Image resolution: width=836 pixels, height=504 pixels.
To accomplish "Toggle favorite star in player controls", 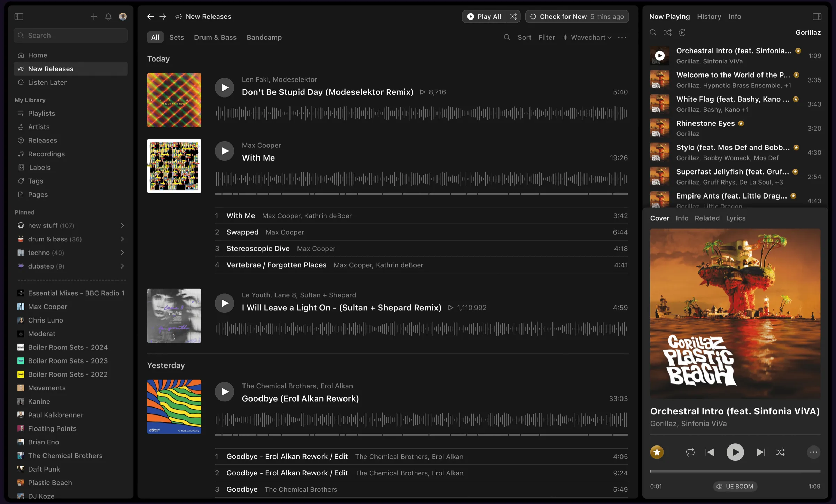I will pos(657,452).
